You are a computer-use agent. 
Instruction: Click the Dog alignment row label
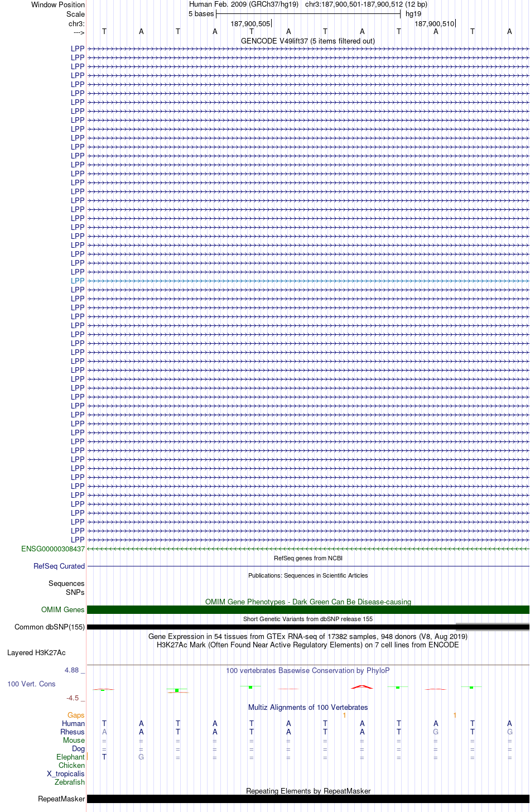tap(78, 748)
